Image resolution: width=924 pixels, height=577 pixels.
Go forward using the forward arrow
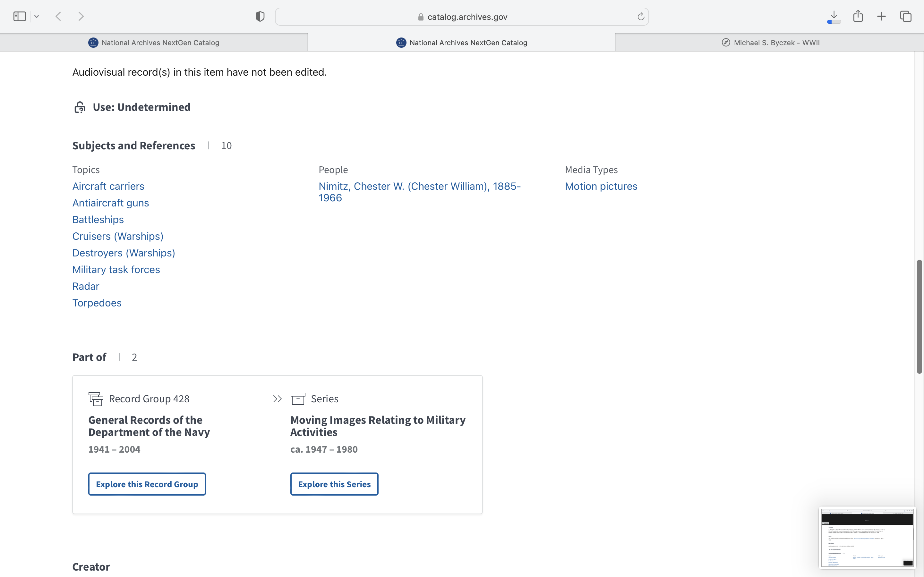(81, 16)
